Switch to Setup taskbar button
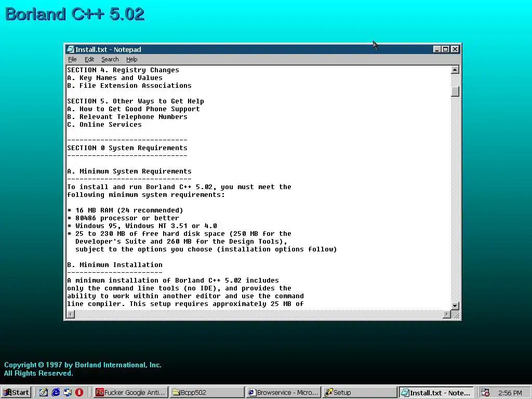 coord(360,393)
